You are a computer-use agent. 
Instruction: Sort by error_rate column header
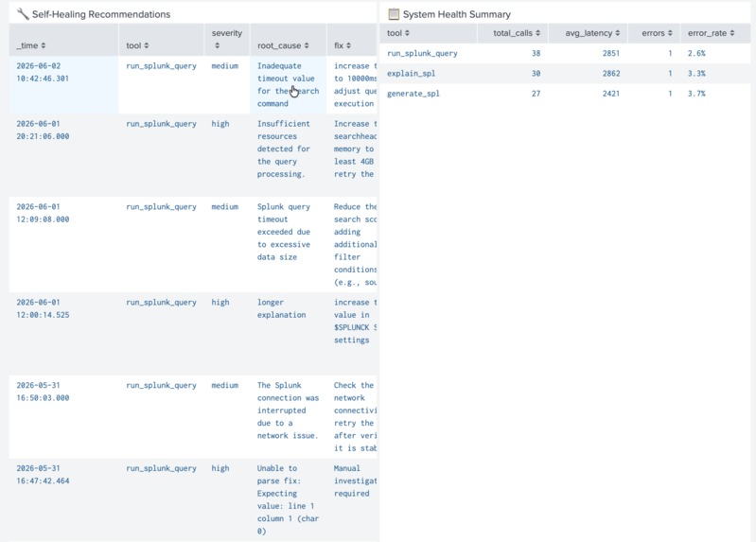712,33
